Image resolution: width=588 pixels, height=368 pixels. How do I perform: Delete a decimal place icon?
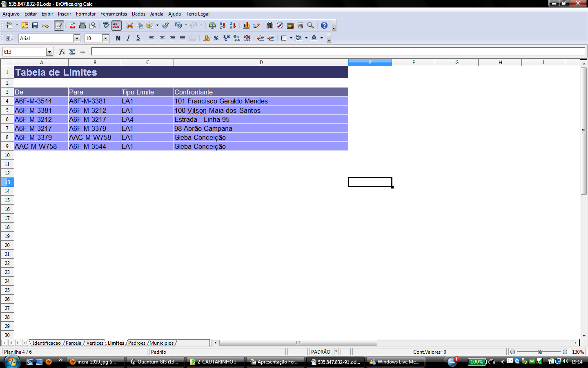pyautogui.click(x=247, y=38)
